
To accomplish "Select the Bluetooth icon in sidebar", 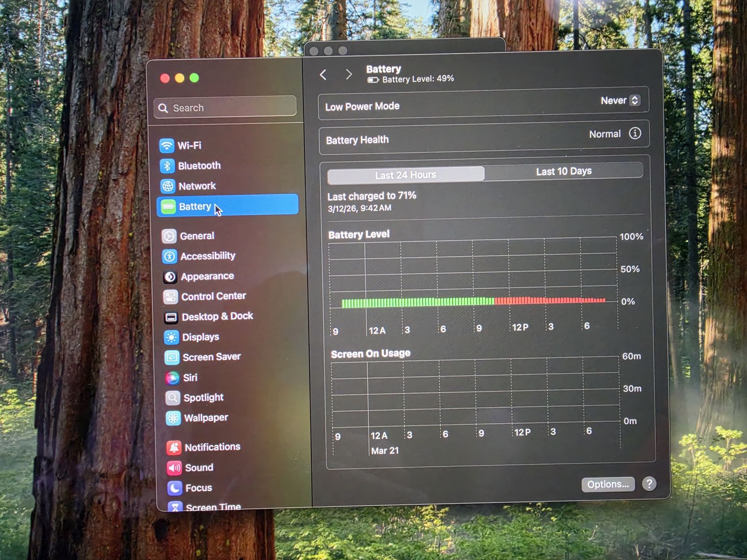I will click(167, 166).
